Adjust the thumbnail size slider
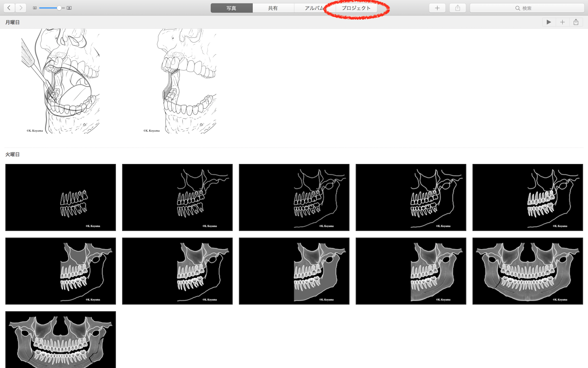This screenshot has height=368, width=588. click(52, 8)
